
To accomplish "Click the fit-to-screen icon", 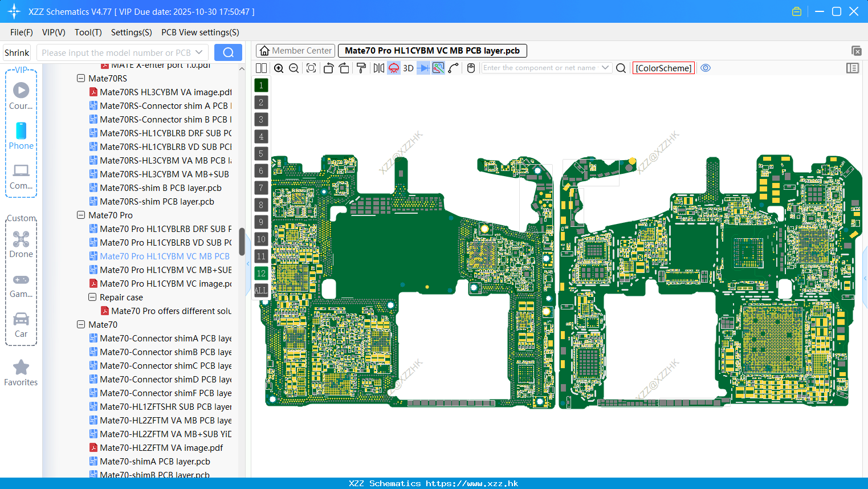I will (311, 68).
